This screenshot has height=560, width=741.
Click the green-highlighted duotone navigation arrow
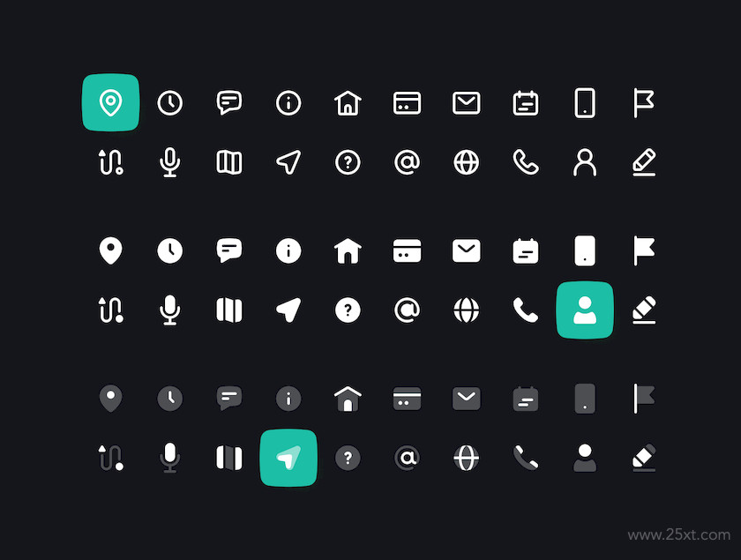coord(288,458)
